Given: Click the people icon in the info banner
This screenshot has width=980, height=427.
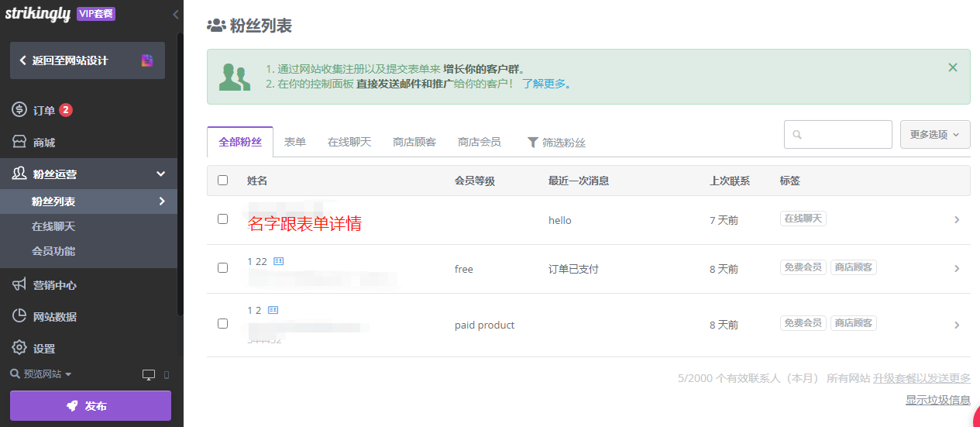Looking at the screenshot, I should click(x=235, y=77).
